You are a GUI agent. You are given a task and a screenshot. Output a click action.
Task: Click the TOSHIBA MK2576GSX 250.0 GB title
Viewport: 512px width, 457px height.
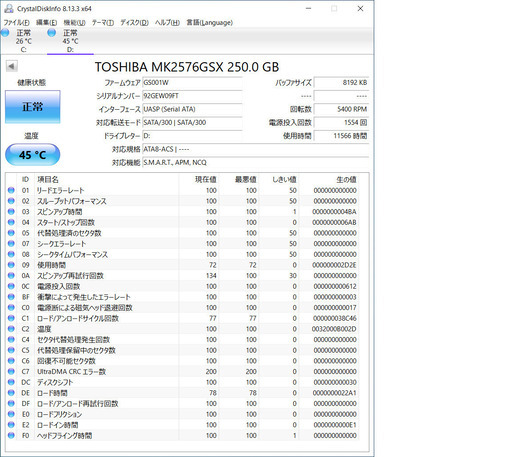click(187, 67)
